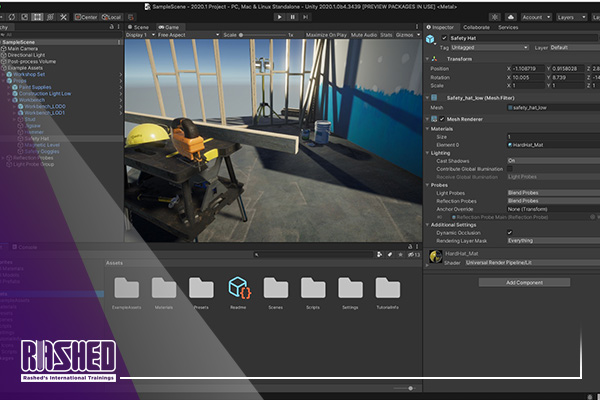
Task: Open the Game view options menu
Action: (x=417, y=27)
